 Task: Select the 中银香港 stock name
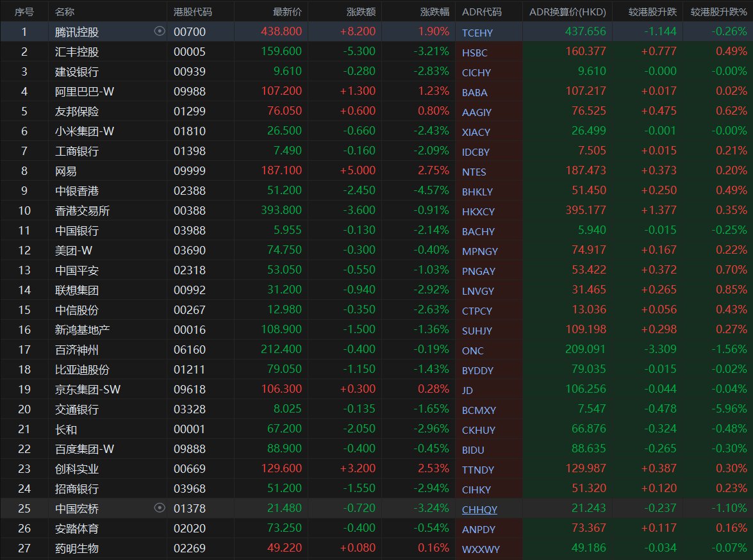(77, 191)
